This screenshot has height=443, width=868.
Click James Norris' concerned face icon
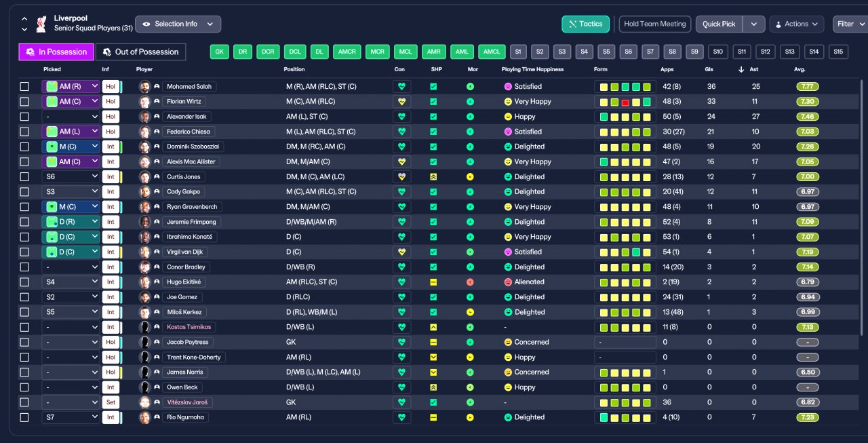click(508, 372)
